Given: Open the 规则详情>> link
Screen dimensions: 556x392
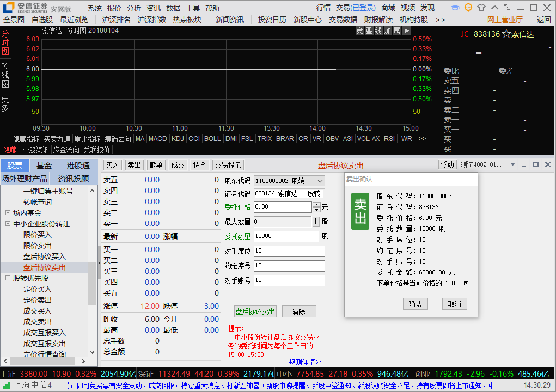Looking at the screenshot, I should click(x=306, y=362).
